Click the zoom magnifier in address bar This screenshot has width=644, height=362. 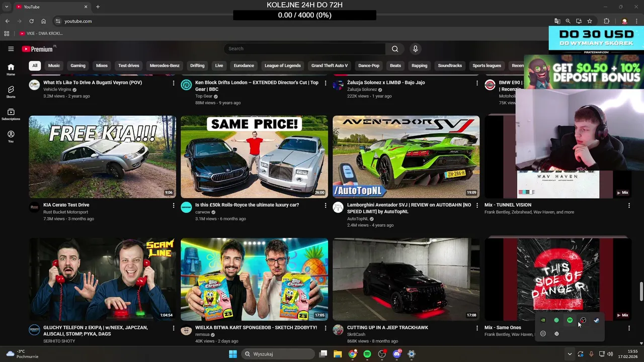(x=568, y=21)
